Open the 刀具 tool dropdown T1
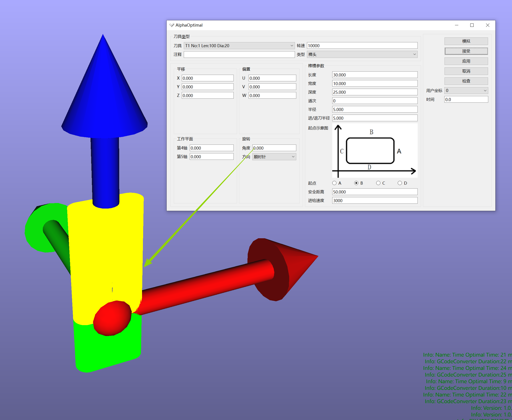 [239, 46]
